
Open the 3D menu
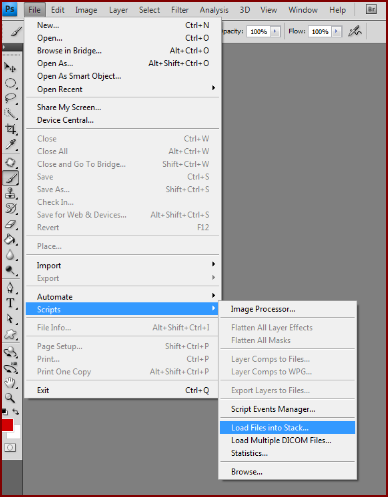[x=245, y=10]
